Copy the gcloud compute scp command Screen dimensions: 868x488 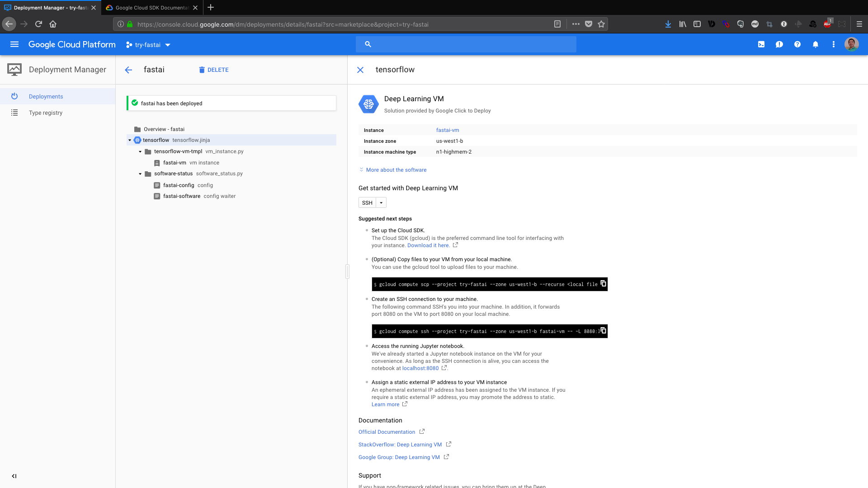point(603,284)
